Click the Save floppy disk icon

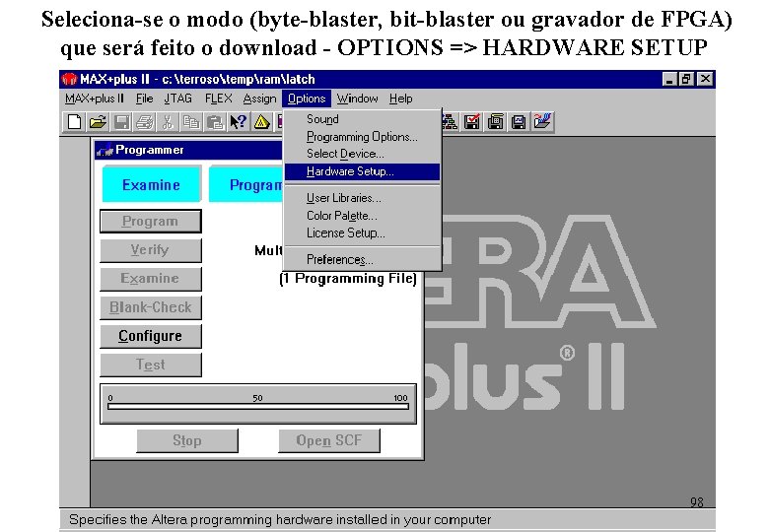coord(121,121)
